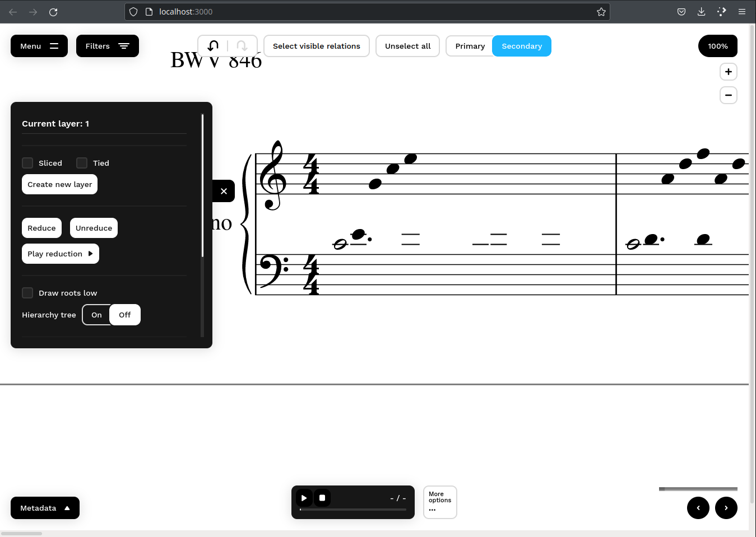The image size is (756, 537).
Task: Click the bass clef symbol
Action: 273,271
